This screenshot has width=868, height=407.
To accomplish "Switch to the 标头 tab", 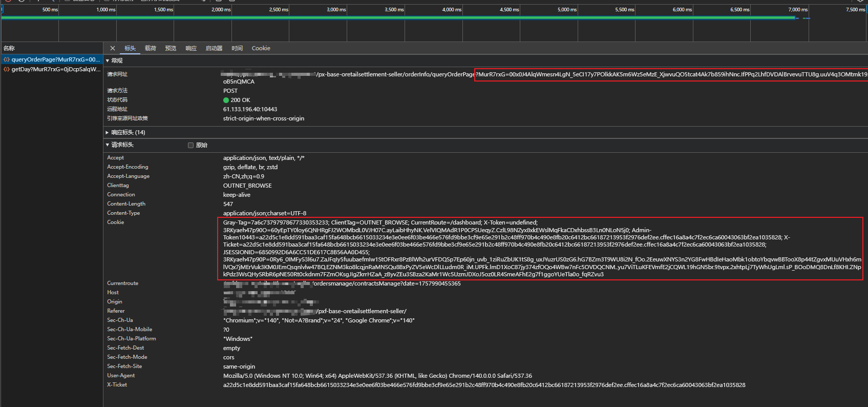I will 130,48.
